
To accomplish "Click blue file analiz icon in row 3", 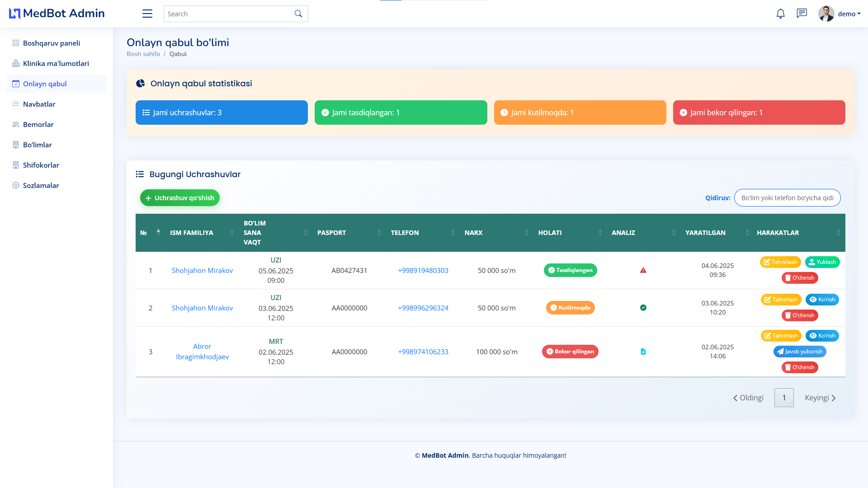I will [x=643, y=352].
